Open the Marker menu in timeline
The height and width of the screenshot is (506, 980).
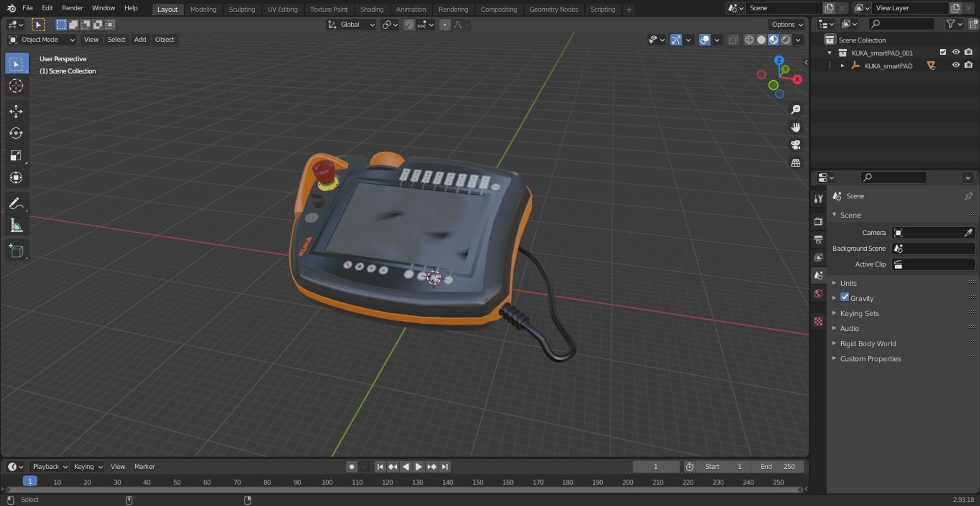(x=144, y=467)
